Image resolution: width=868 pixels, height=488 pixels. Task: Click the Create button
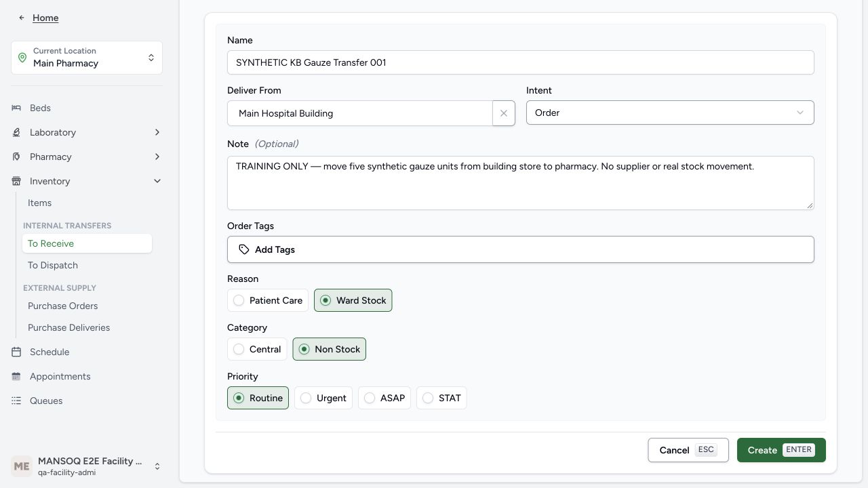(781, 450)
